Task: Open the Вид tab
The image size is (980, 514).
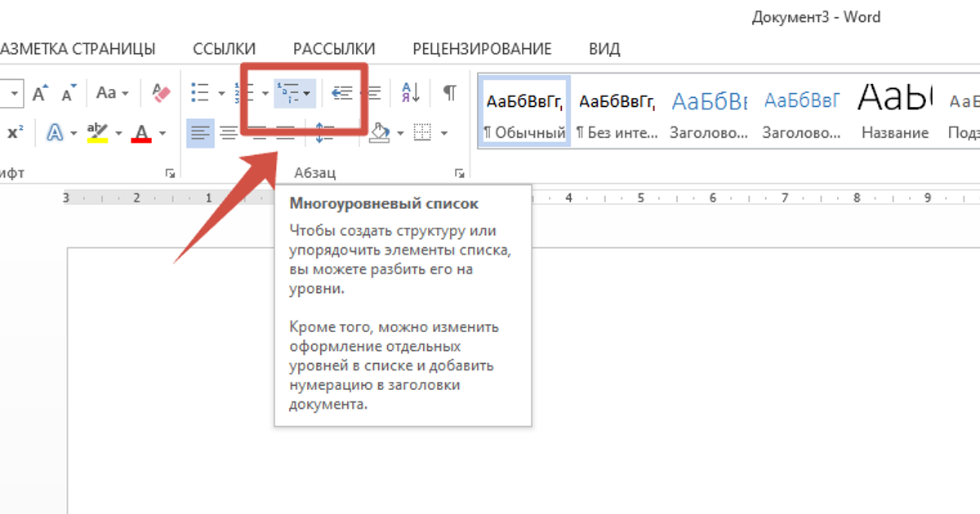Action: coord(604,49)
